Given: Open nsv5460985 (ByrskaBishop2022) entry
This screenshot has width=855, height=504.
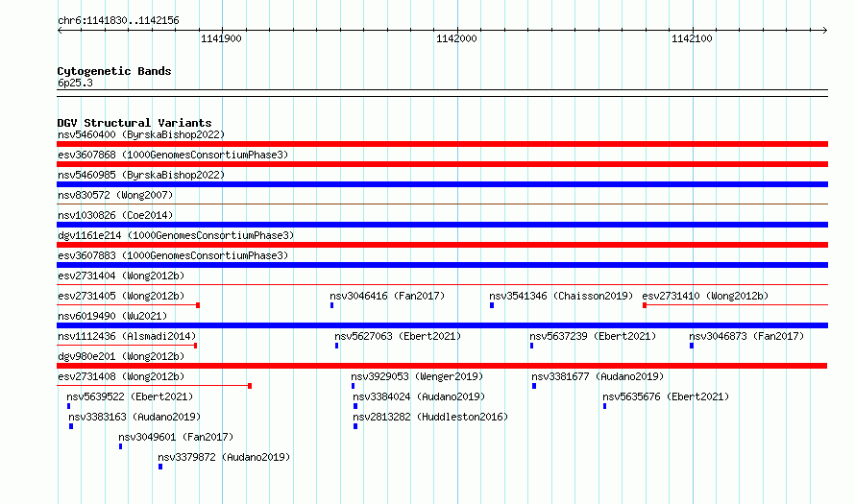Looking at the screenshot, I should [x=141, y=175].
